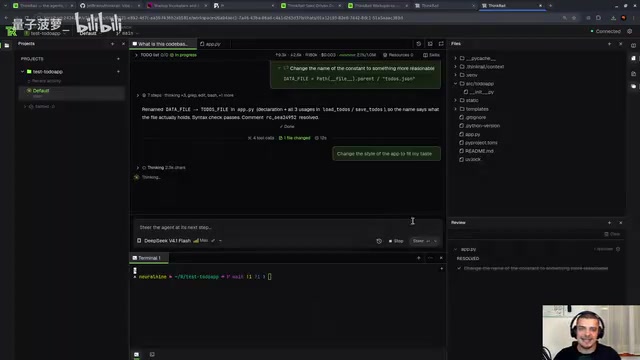
Task: Open the Settled item in the Projects tree
Action: [x=42, y=107]
